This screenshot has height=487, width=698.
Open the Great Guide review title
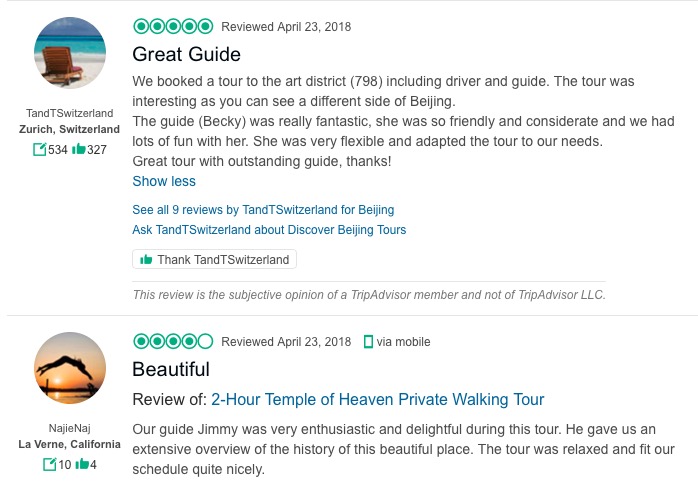pyautogui.click(x=186, y=54)
